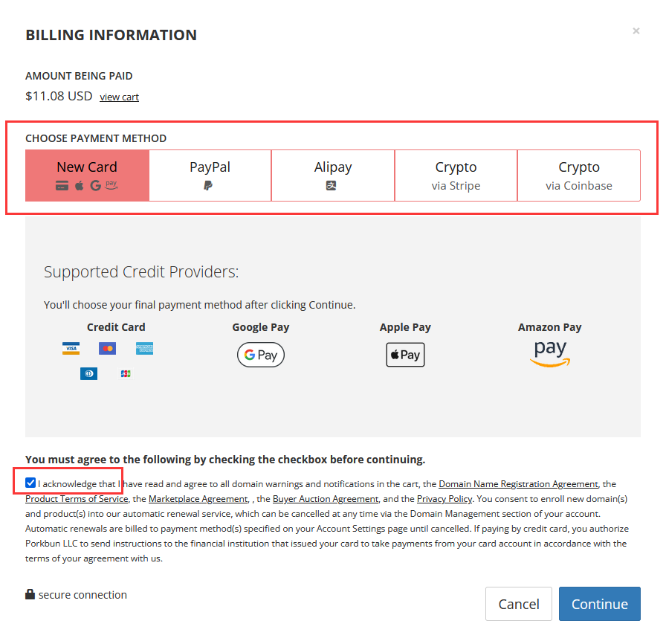This screenshot has height=644, width=666.
Task: Click the JCB card icon
Action: (x=125, y=373)
